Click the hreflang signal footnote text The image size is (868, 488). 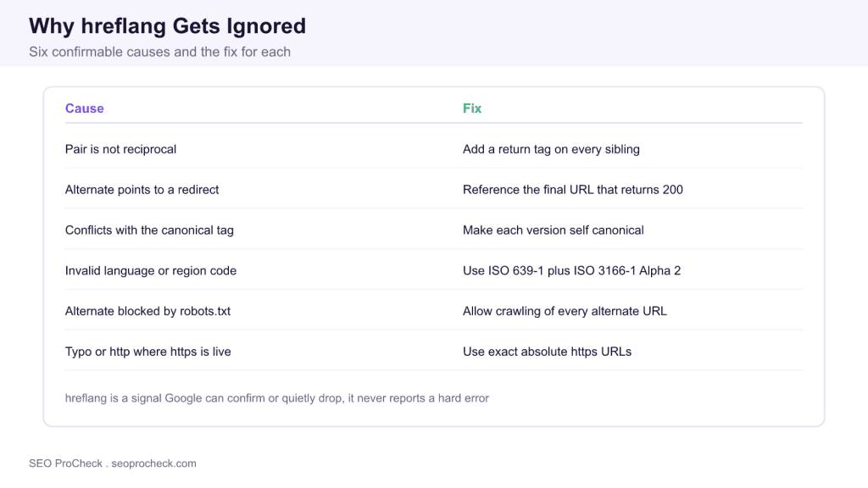pyautogui.click(x=277, y=398)
